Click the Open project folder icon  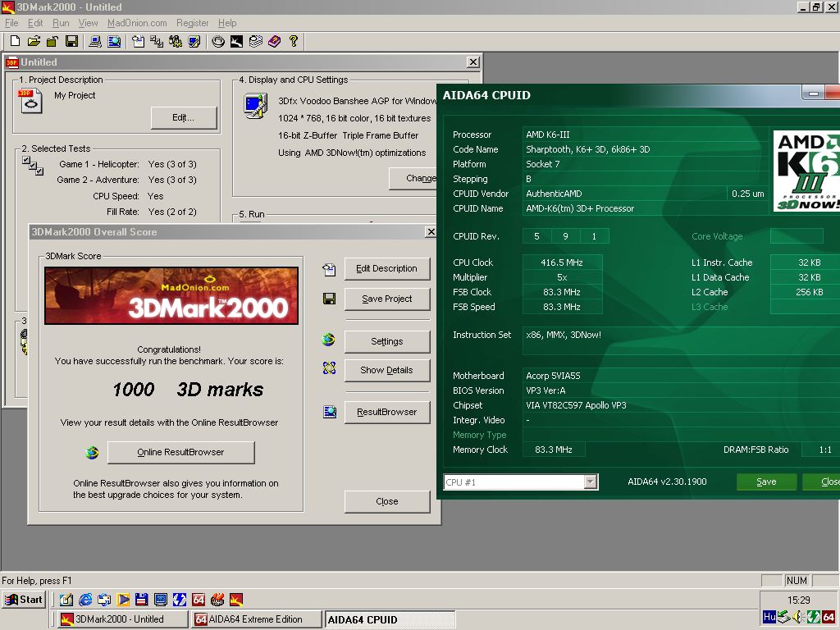pyautogui.click(x=34, y=41)
